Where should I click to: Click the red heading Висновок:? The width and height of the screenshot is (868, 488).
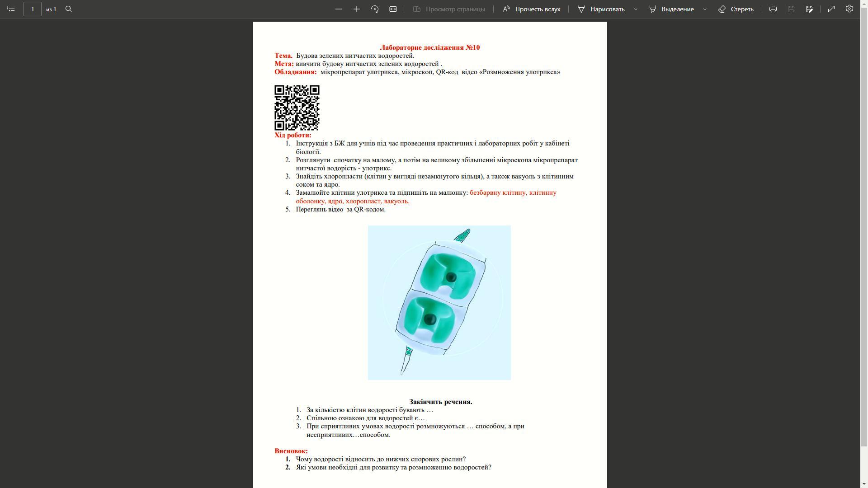(x=291, y=451)
